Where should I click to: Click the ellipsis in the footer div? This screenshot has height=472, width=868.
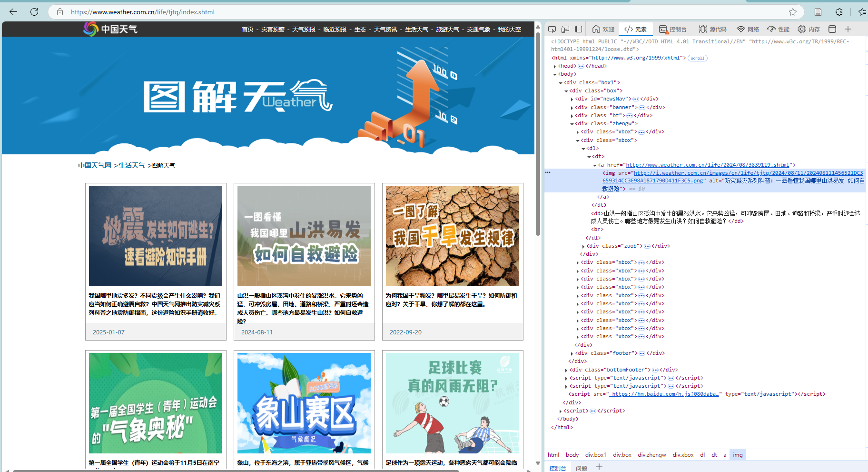click(x=642, y=353)
